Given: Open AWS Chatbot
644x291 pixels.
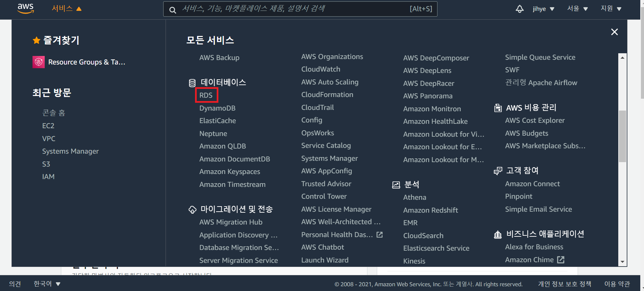Looking at the screenshot, I should point(323,247).
